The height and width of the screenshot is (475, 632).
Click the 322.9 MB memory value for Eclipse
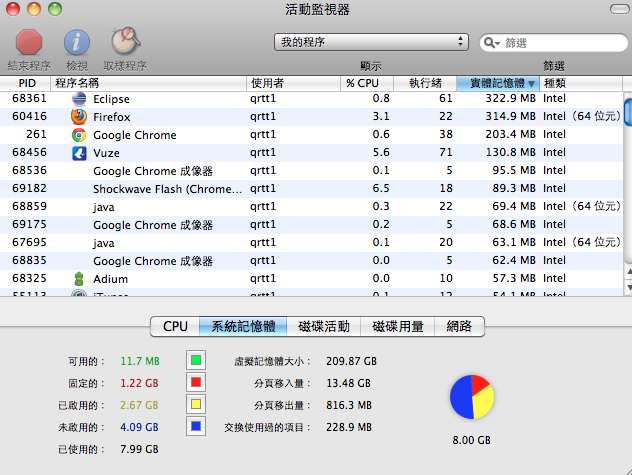coord(510,98)
